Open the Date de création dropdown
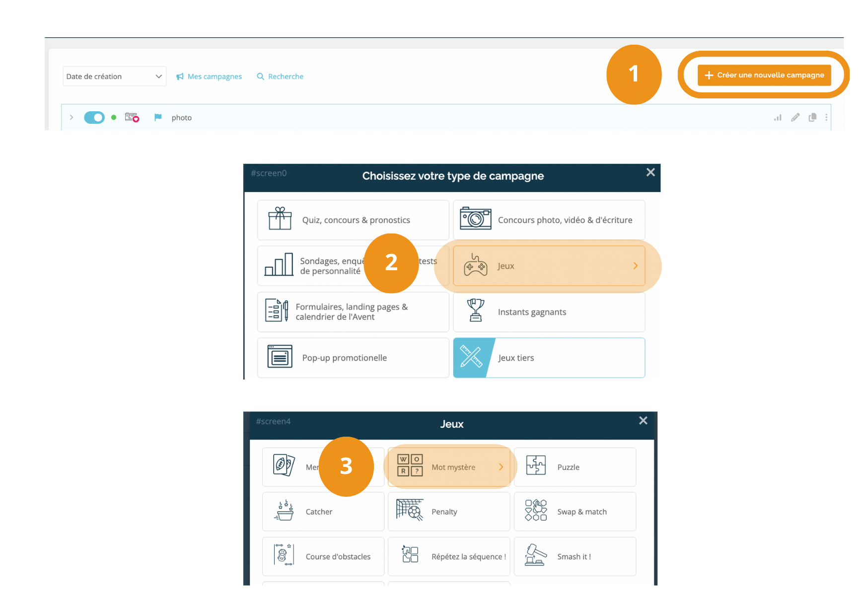Viewport: 868px width, 616px height. [114, 77]
